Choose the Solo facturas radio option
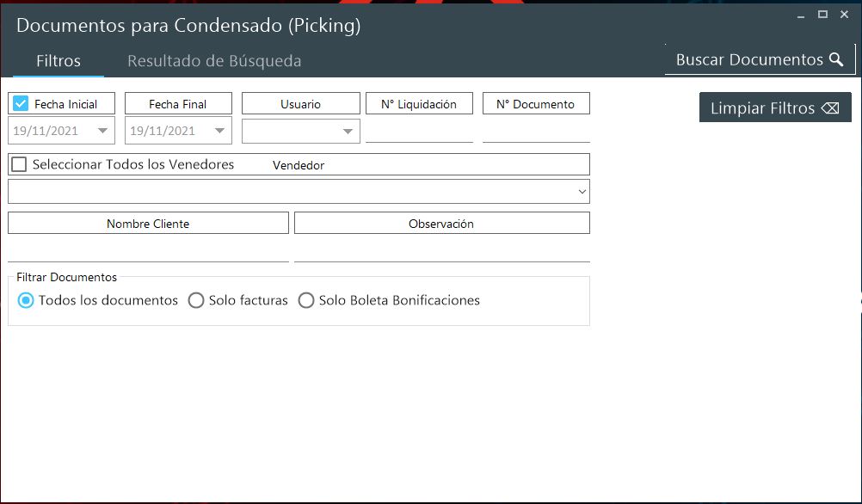 tap(196, 300)
